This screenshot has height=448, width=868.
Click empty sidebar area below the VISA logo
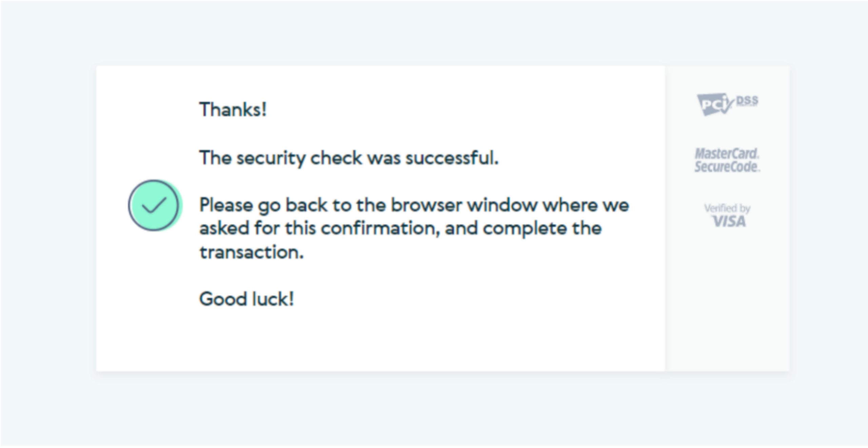point(727,298)
